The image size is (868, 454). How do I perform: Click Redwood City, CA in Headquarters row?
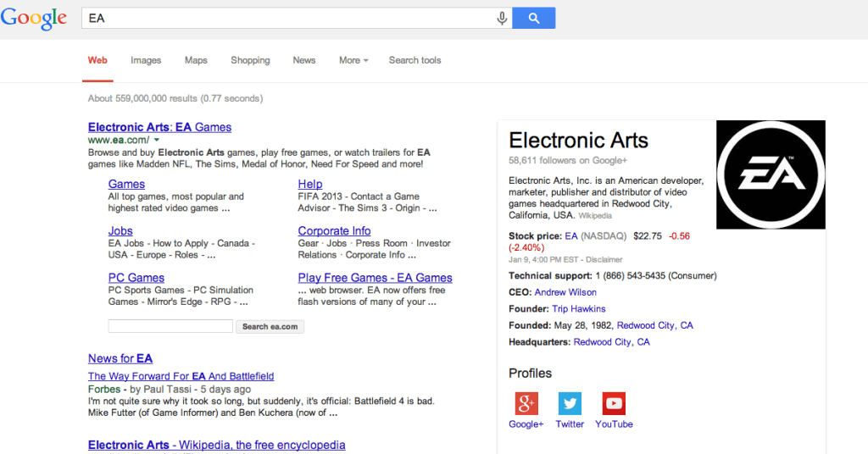(x=612, y=342)
